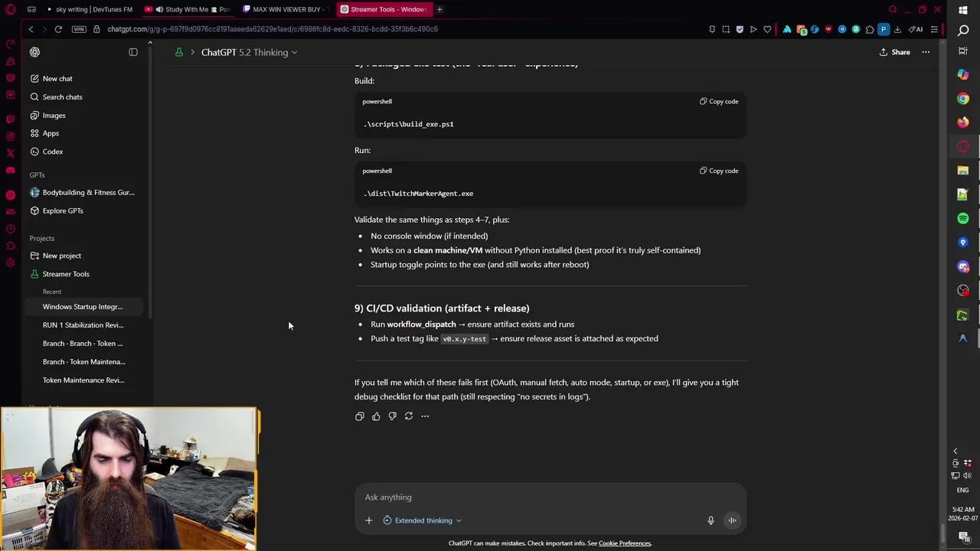
Task: Open browser extensions puzzle icon
Action: pos(870,29)
